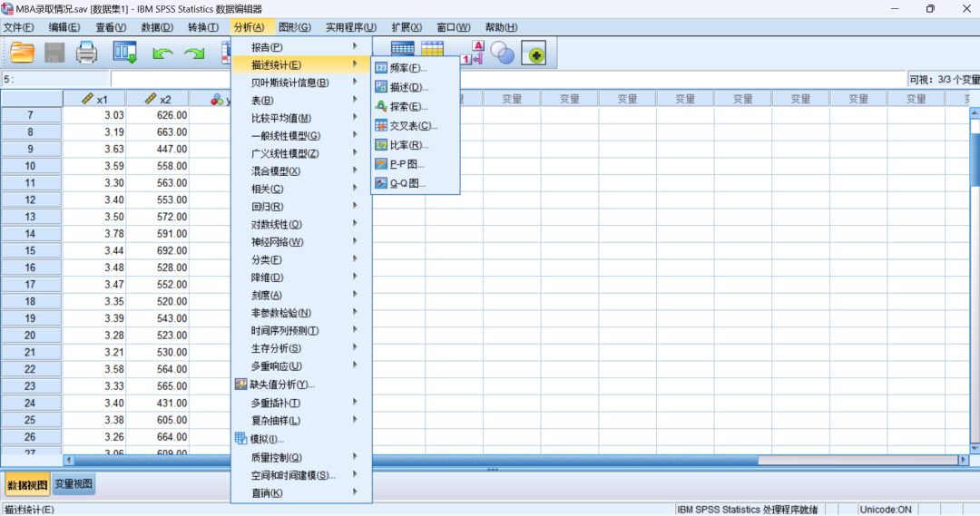Open 直销(K) menu entry
The width and height of the screenshot is (980, 516).
301,493
